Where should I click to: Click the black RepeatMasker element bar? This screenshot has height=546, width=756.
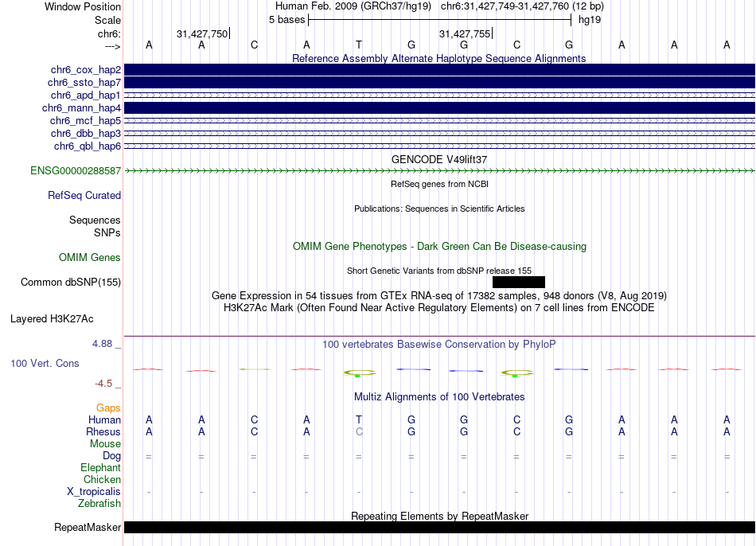[x=440, y=527]
